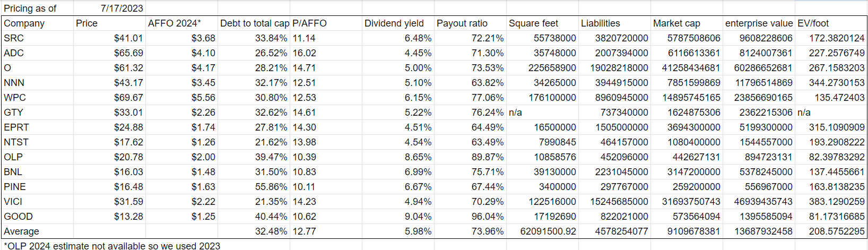Image resolution: width=868 pixels, height=250 pixels.
Task: Select the OLP 2024 estimate footnote
Action: (111, 246)
